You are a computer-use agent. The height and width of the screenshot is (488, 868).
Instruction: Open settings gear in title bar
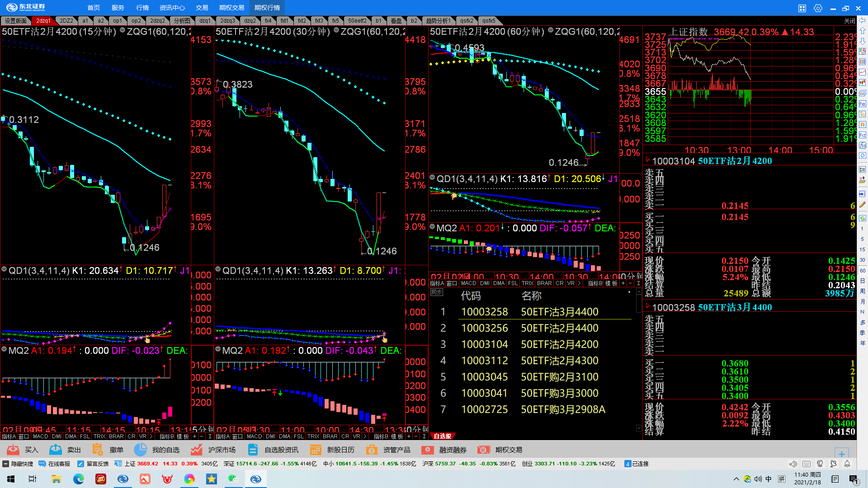tap(818, 8)
